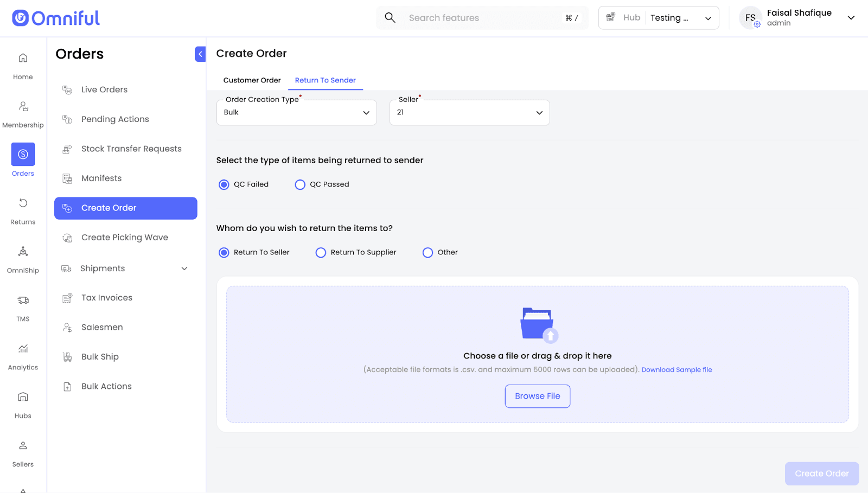Collapse the Orders side panel arrow

pos(200,54)
